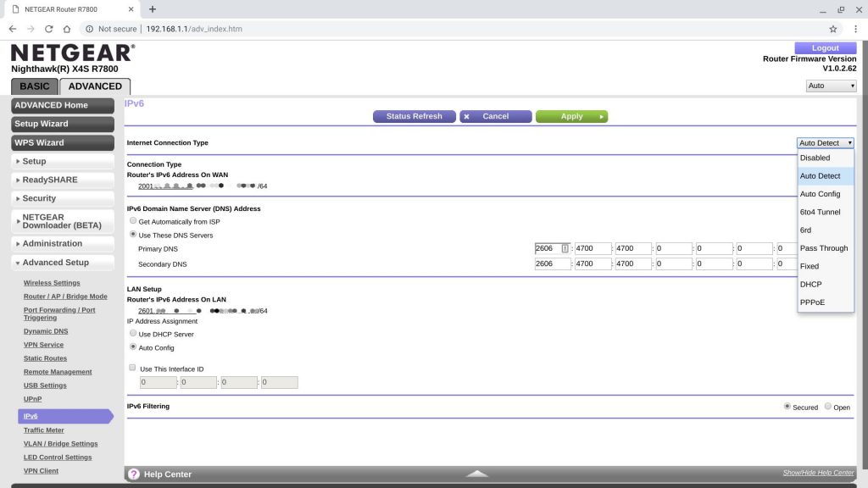868x488 pixels.
Task: Open Static Routes
Action: coord(45,358)
